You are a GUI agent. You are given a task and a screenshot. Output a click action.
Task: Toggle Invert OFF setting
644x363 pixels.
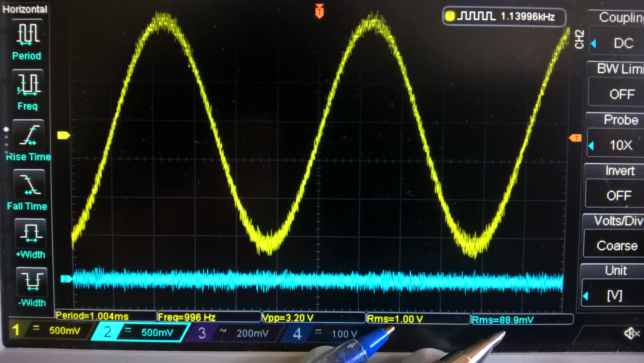pos(614,196)
